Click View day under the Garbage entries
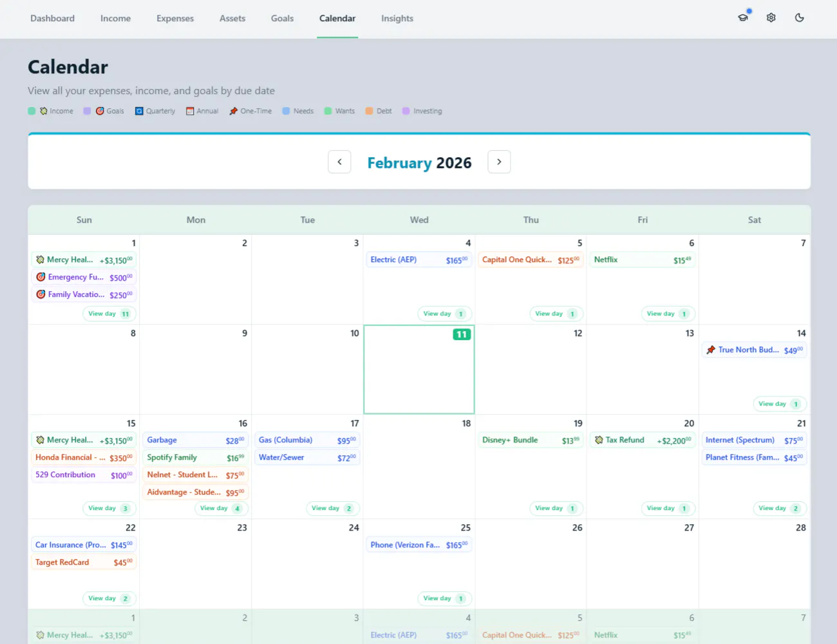Viewport: 837px width, 644px height. point(221,508)
